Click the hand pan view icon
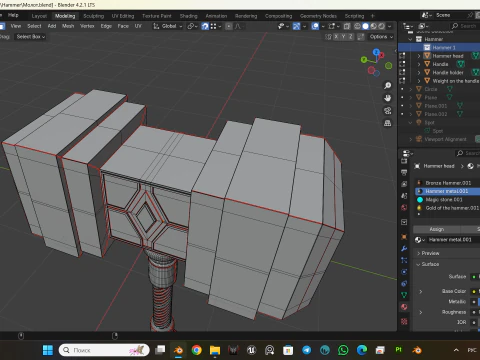 tap(387, 98)
